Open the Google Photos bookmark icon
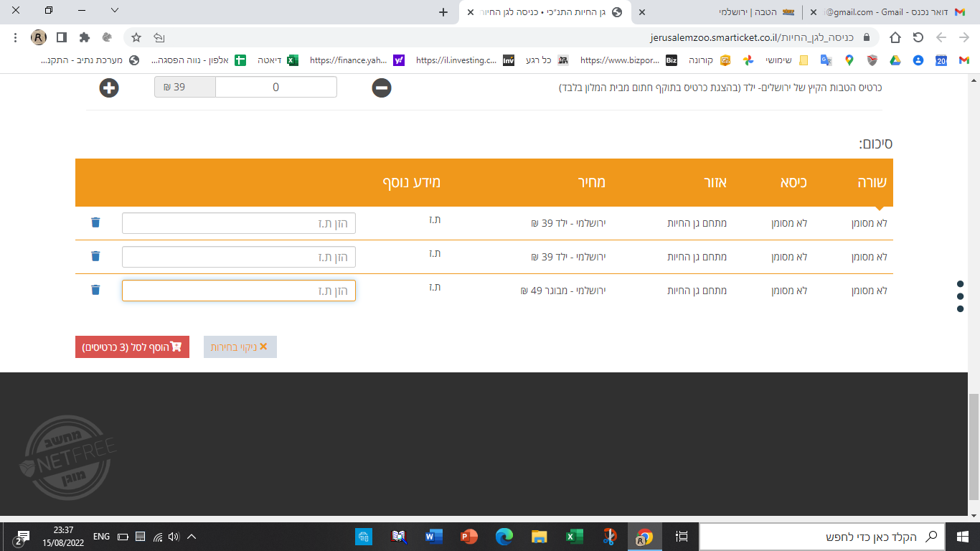 (x=748, y=60)
